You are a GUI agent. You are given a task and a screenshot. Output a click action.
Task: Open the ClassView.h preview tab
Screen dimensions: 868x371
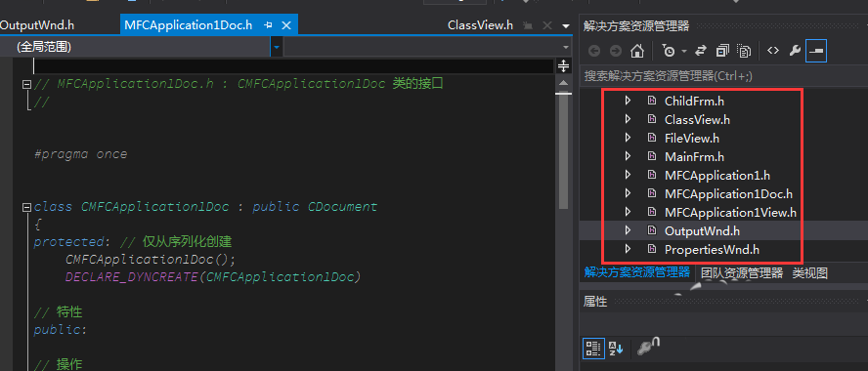point(481,24)
